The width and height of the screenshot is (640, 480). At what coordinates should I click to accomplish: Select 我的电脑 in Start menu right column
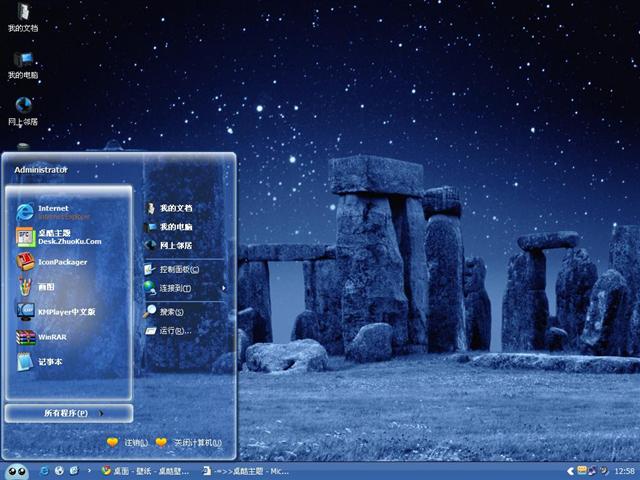coord(169,227)
